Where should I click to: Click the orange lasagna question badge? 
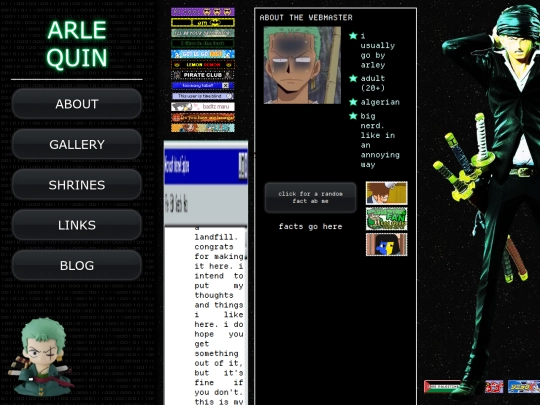203,117
